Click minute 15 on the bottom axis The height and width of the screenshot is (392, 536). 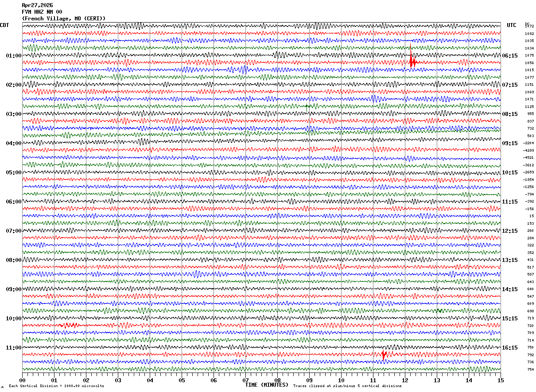click(x=501, y=380)
